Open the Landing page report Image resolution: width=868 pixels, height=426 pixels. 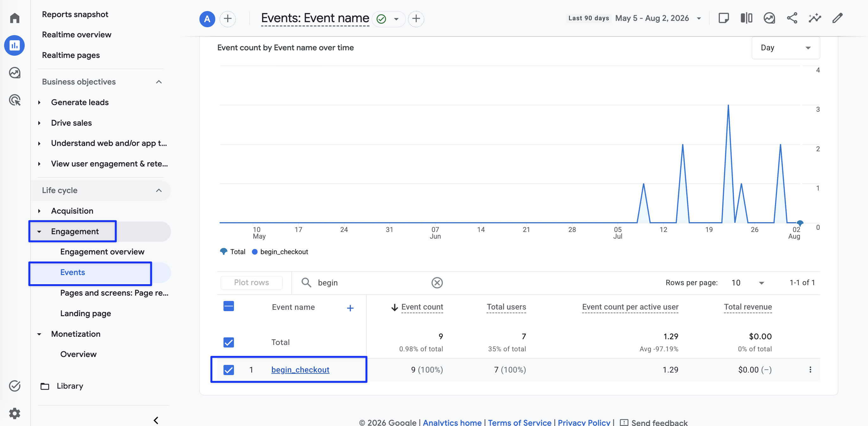tap(85, 314)
